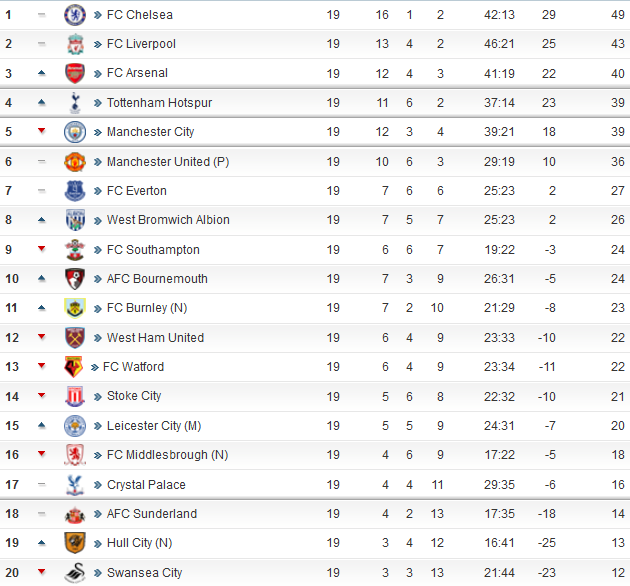Select the AFC Sunderland table row
Image resolution: width=630 pixels, height=586 pixels.
point(315,514)
